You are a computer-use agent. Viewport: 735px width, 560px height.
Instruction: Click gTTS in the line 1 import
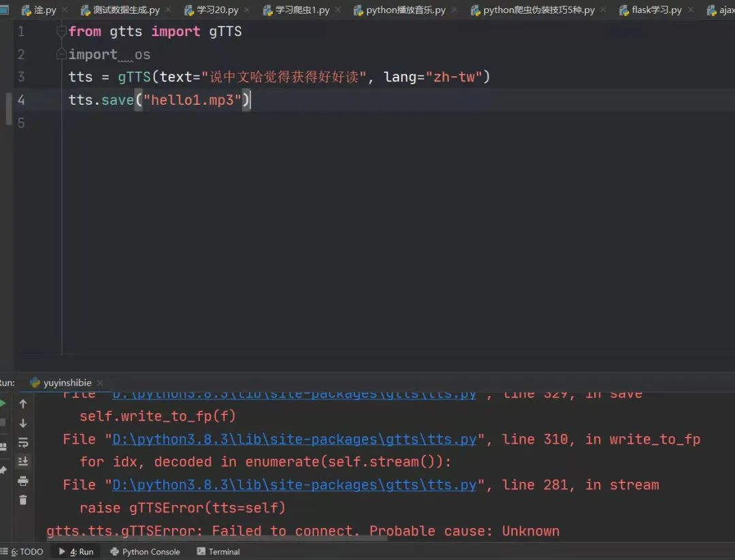225,31
